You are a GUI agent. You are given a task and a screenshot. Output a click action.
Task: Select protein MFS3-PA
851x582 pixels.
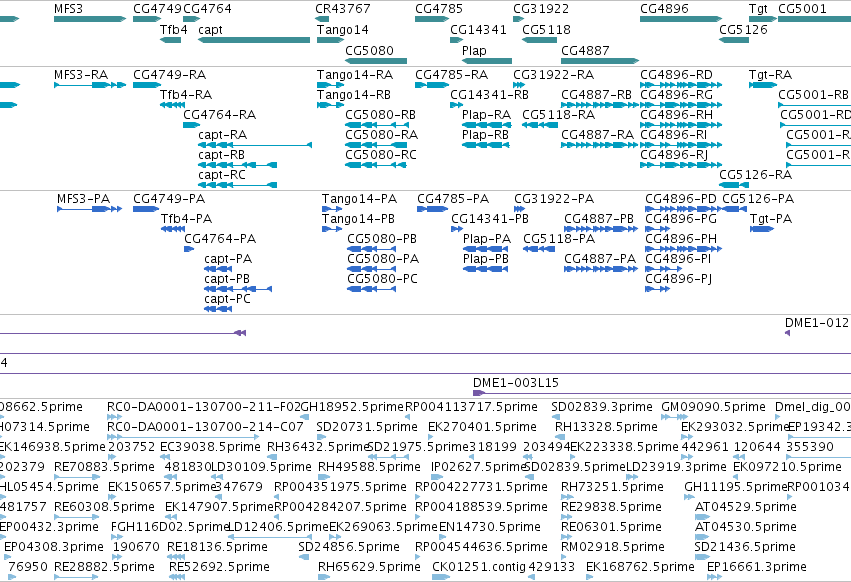[90, 209]
